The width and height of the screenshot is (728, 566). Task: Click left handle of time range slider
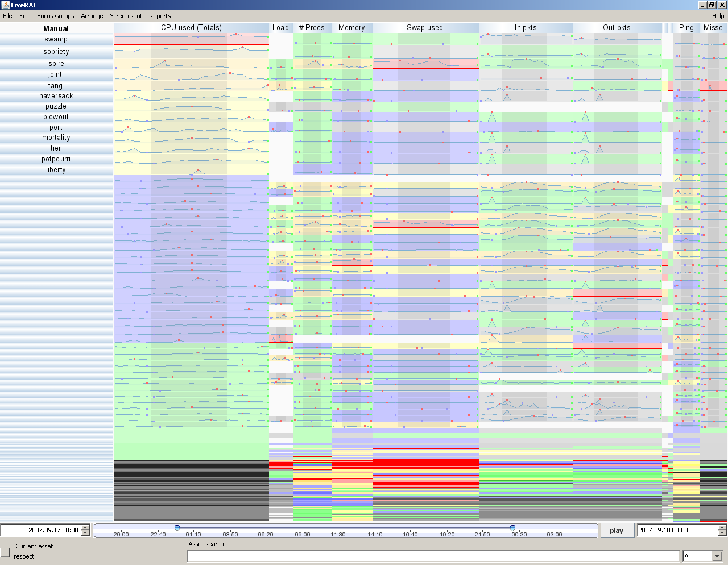pos(177,527)
